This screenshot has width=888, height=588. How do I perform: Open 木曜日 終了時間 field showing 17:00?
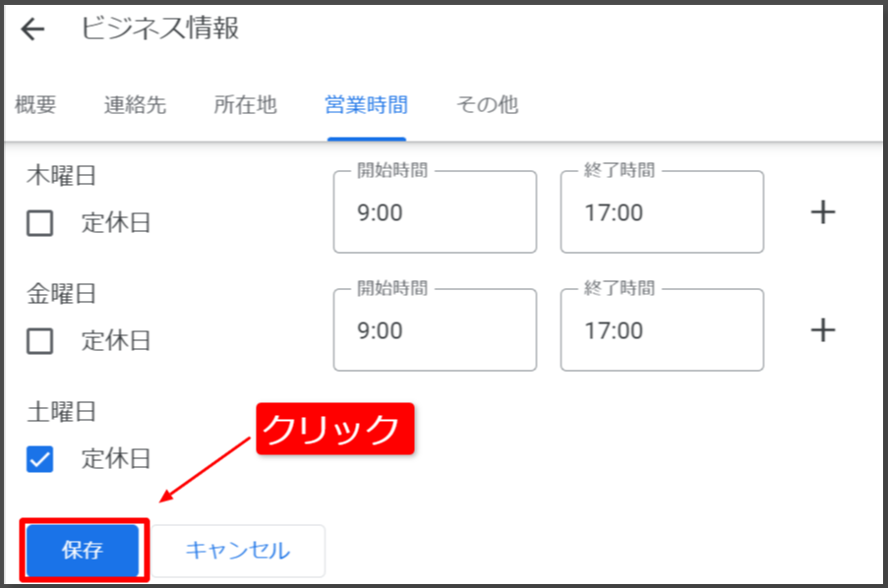point(662,211)
